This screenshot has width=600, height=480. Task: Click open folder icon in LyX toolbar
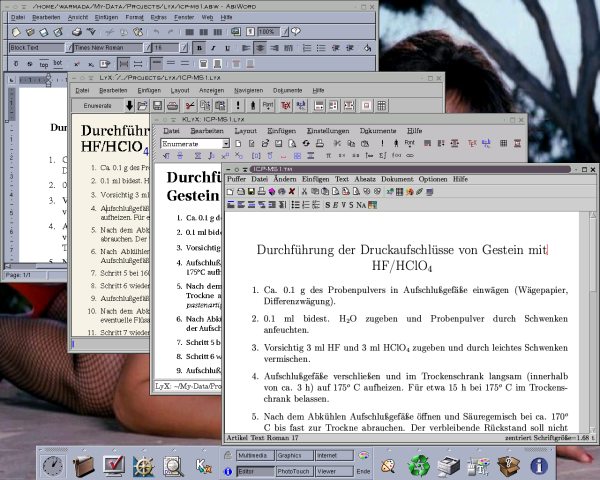[x=143, y=106]
